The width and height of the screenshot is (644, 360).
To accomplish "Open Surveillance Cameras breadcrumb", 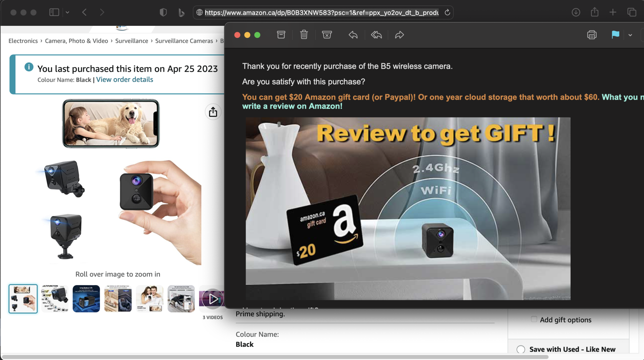I will click(184, 41).
